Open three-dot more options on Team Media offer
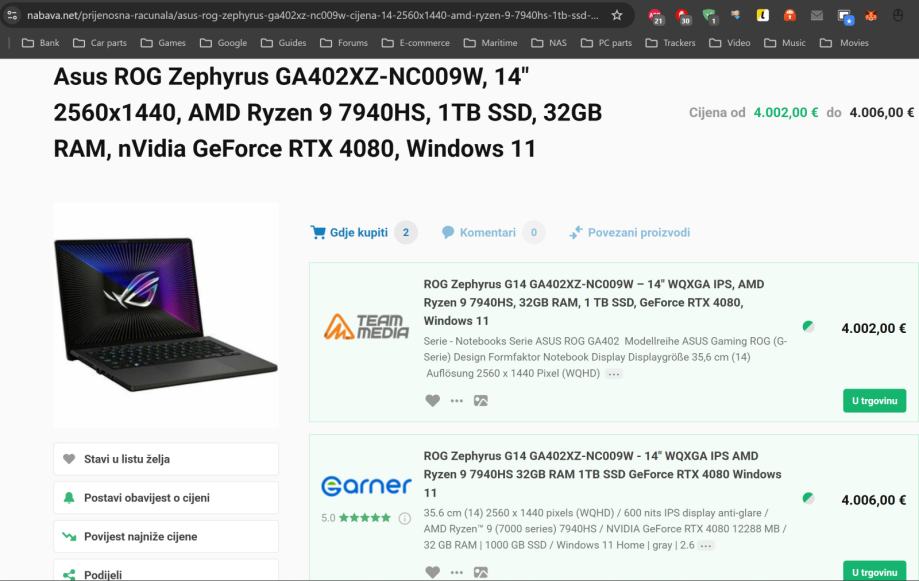Viewport: 919px width, 581px height. (x=457, y=400)
